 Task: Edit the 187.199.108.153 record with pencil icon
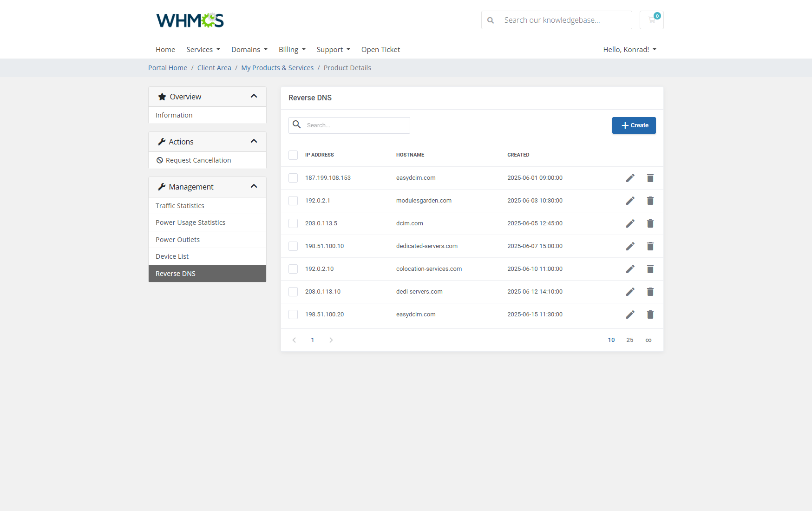630,178
